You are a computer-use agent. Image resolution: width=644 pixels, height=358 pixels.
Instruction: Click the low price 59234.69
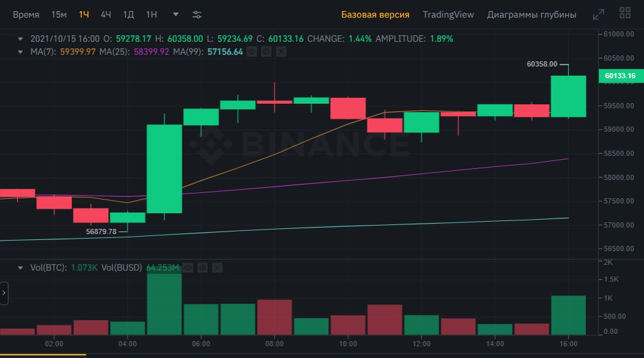[235, 38]
